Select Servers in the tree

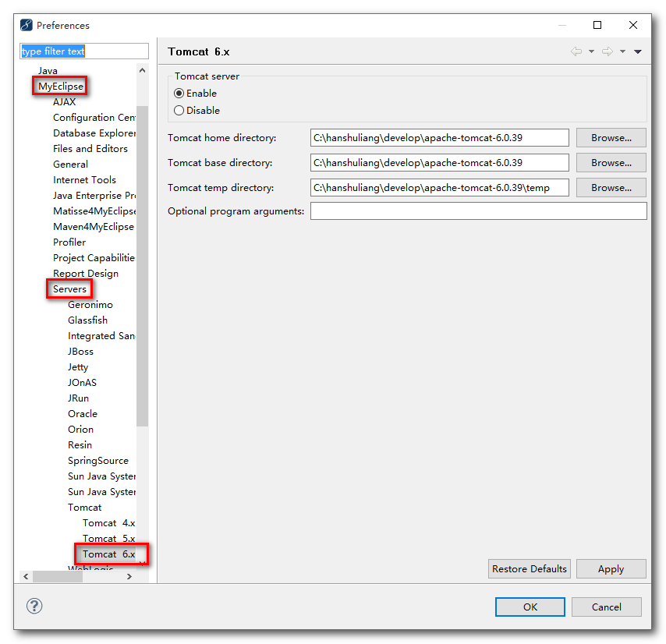click(x=69, y=289)
